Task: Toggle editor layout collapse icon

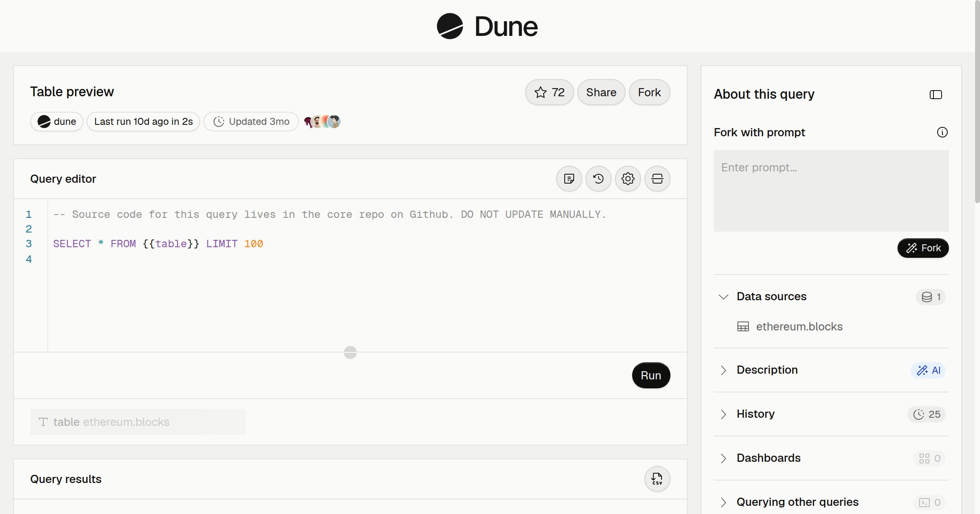Action: click(657, 179)
